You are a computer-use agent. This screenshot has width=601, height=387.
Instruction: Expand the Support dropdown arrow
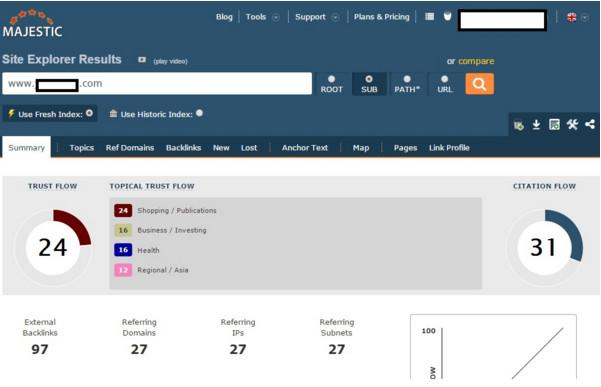pos(335,17)
